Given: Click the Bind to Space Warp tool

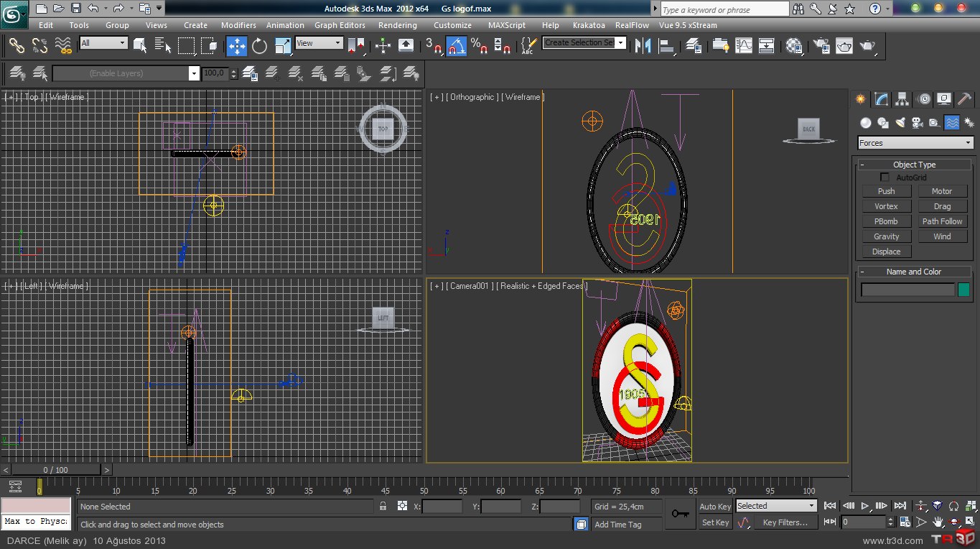Looking at the screenshot, I should pyautogui.click(x=64, y=46).
